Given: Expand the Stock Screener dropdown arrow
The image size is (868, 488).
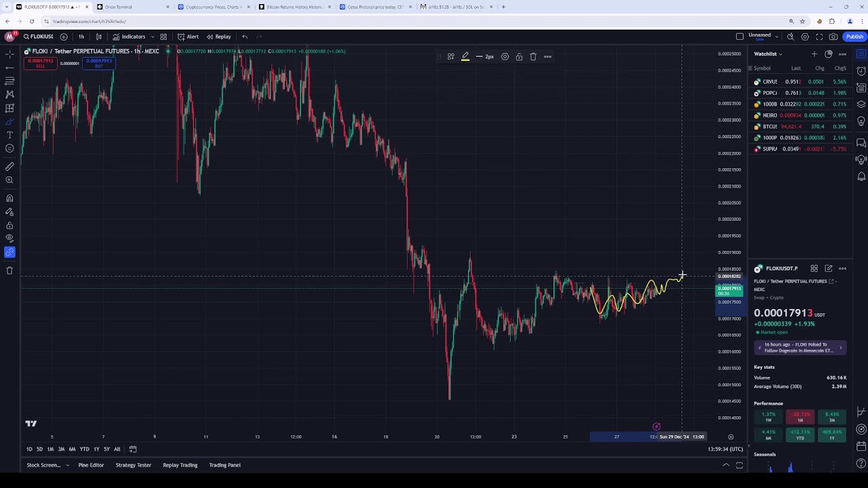Looking at the screenshot, I should [x=67, y=465].
